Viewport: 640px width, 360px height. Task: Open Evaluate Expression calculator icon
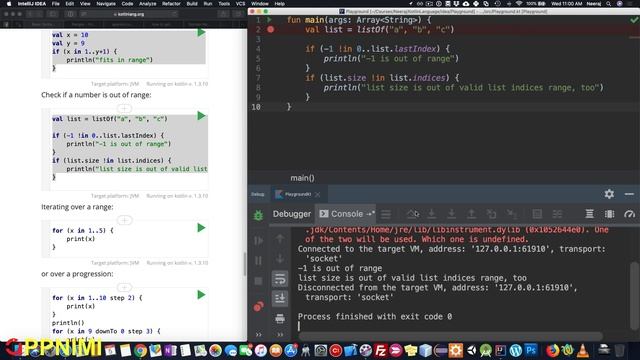pyautogui.click(x=537, y=214)
